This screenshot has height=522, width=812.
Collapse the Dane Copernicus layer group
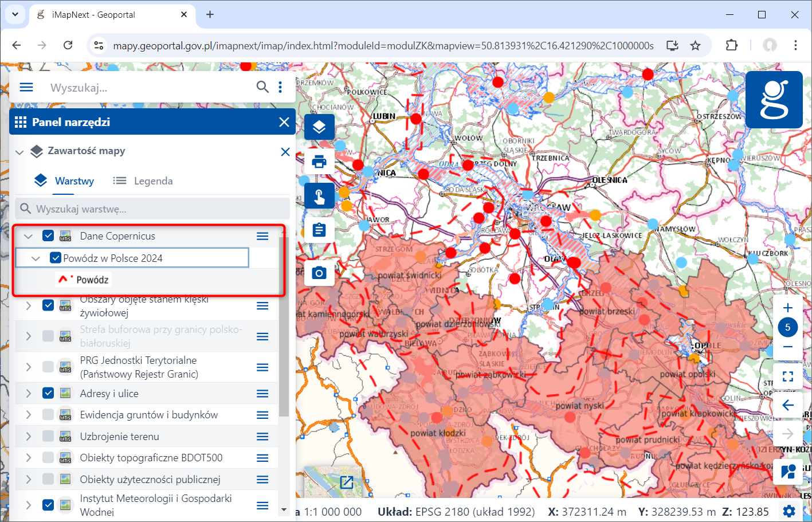click(x=28, y=236)
